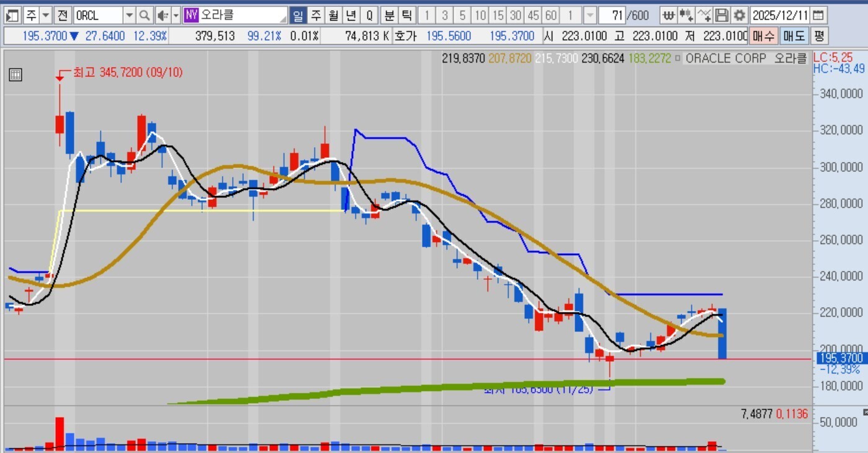The height and width of the screenshot is (453, 868).
Task: Click the white moving average value 215,7300
Action: coord(556,58)
